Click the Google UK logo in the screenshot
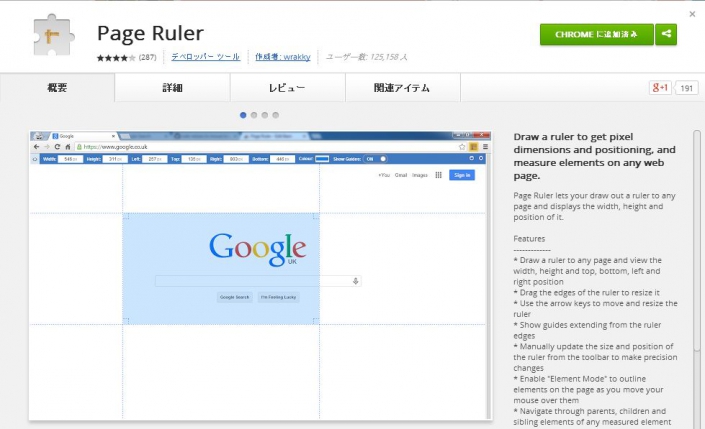This screenshot has width=705, height=429. 258,249
